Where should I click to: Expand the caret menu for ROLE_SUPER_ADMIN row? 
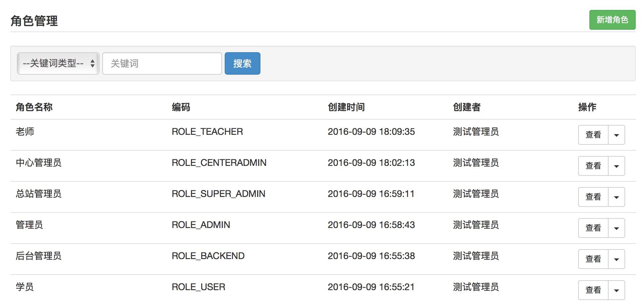pos(616,197)
